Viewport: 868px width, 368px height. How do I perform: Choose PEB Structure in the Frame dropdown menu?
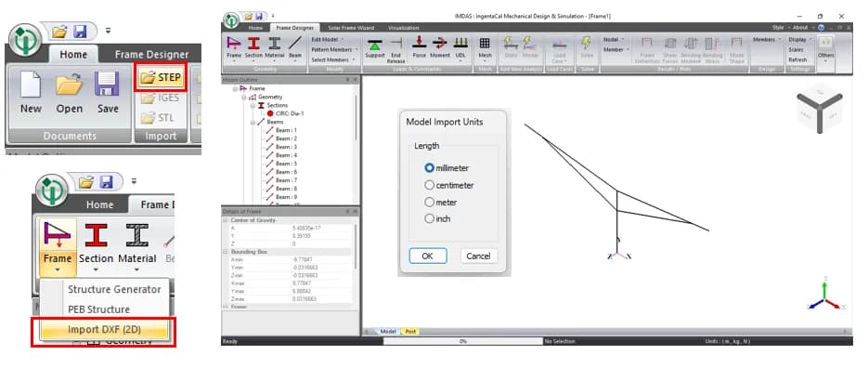click(x=98, y=309)
